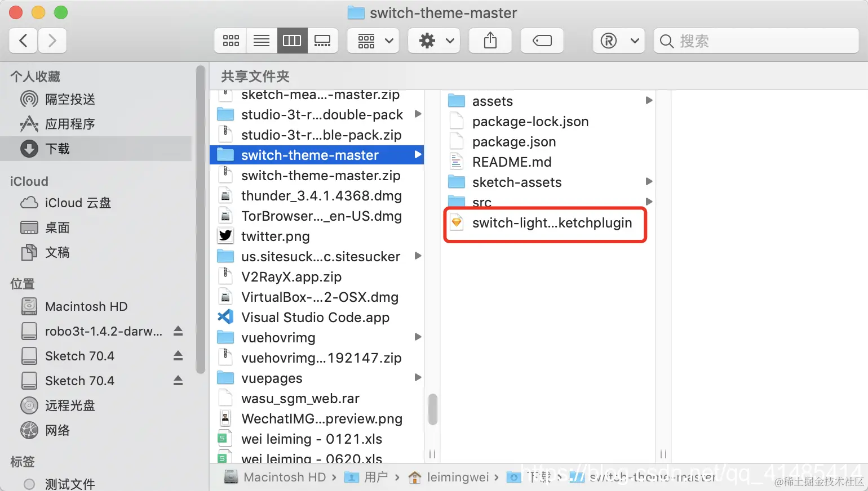Expand the switch-theme-master folder arrow
This screenshot has width=868, height=491.
tap(418, 154)
